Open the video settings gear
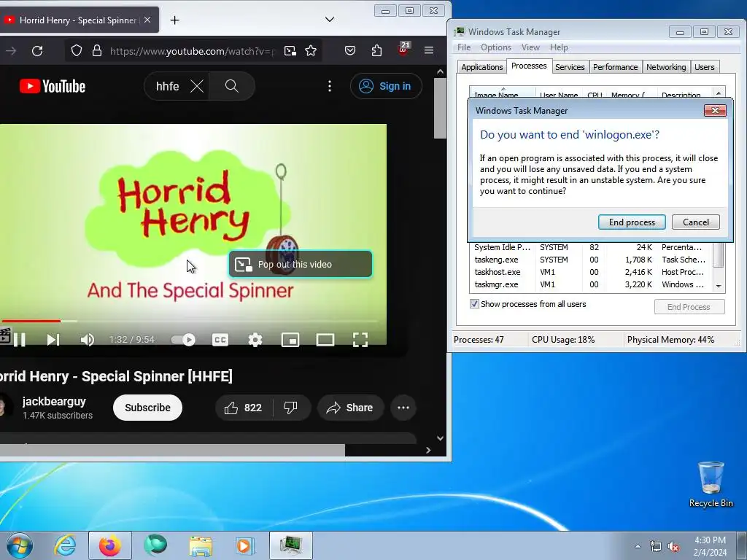 [x=255, y=340]
